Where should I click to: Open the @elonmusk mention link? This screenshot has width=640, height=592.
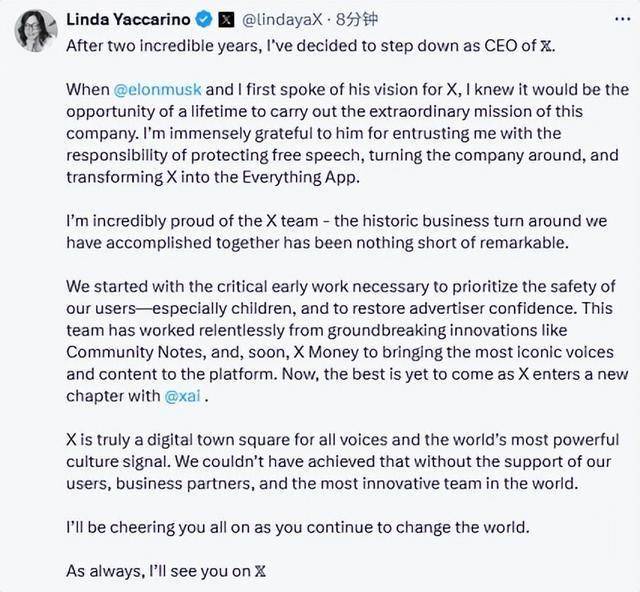(157, 89)
